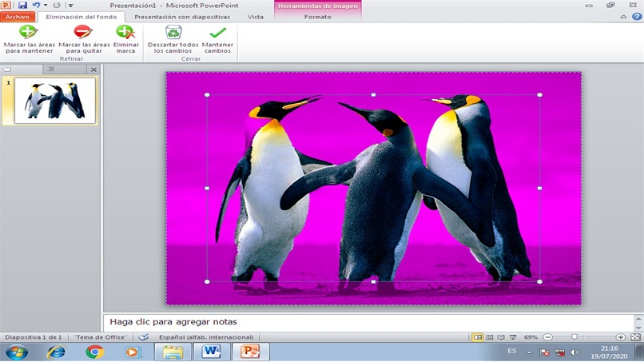Screen dimensions: 644x362
Task: Open PowerPoint Help question mark
Action: tap(637, 17)
